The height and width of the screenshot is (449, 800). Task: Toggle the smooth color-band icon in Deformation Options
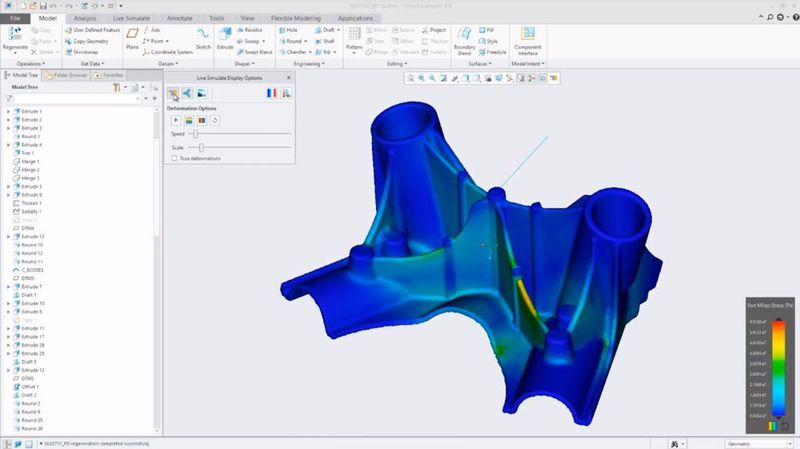[x=189, y=120]
